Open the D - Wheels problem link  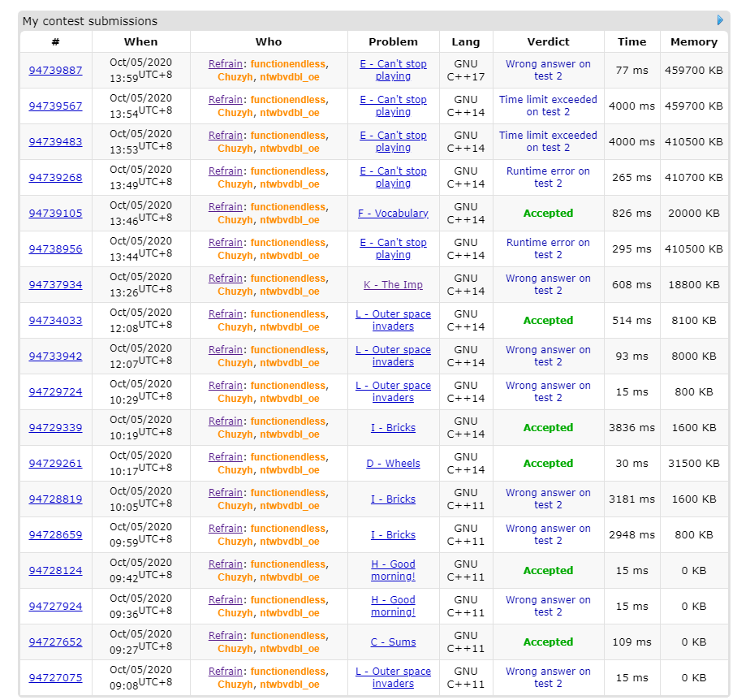click(393, 464)
